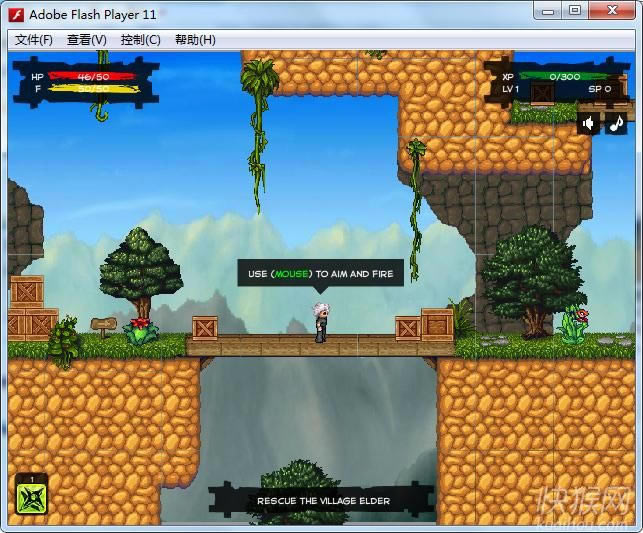Open the 查看(V) menu

(x=87, y=40)
